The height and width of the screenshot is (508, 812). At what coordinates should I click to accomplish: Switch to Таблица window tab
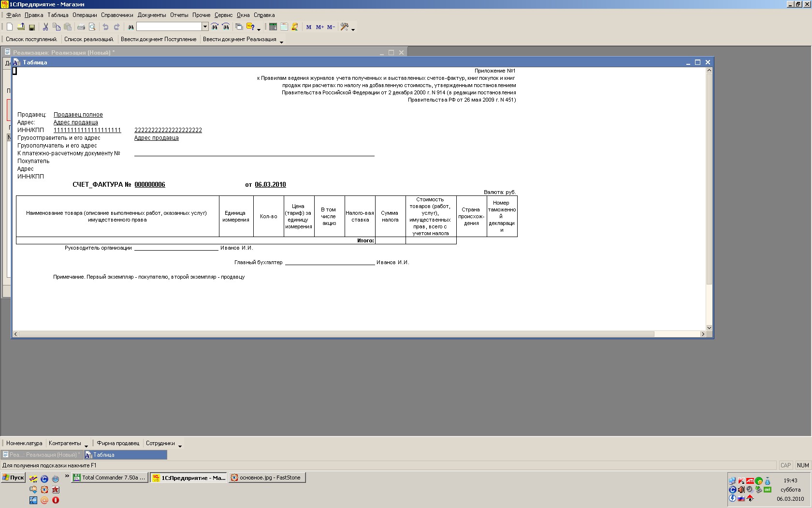pos(126,455)
